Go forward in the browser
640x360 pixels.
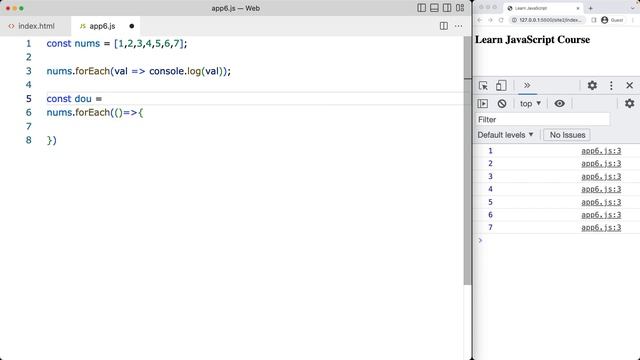pos(490,20)
